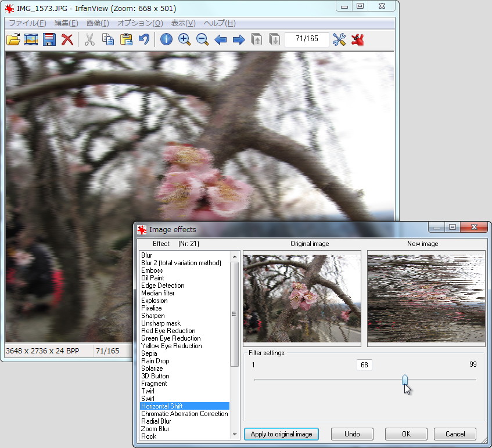Click the red X Delete icon
492x448 pixels.
67,39
